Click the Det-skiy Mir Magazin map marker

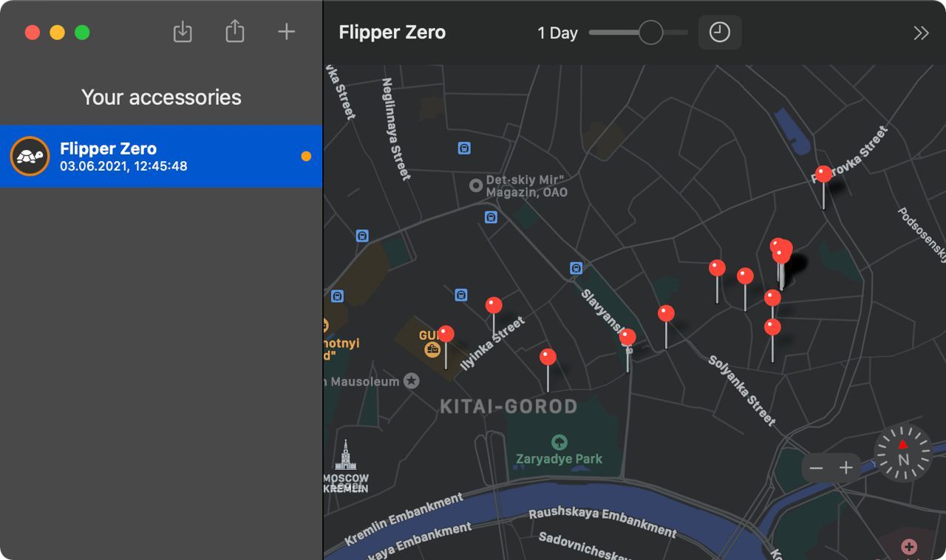pyautogui.click(x=476, y=185)
